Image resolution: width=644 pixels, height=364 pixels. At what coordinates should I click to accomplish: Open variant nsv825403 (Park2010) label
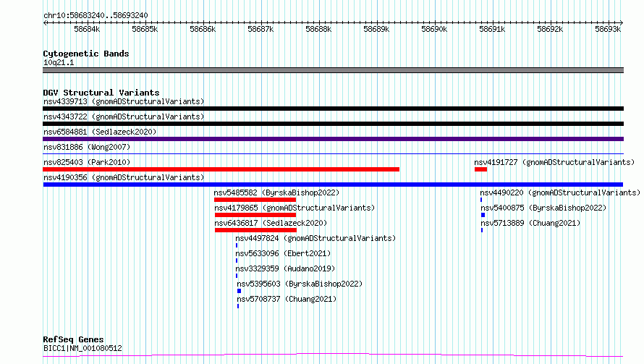coord(87,162)
